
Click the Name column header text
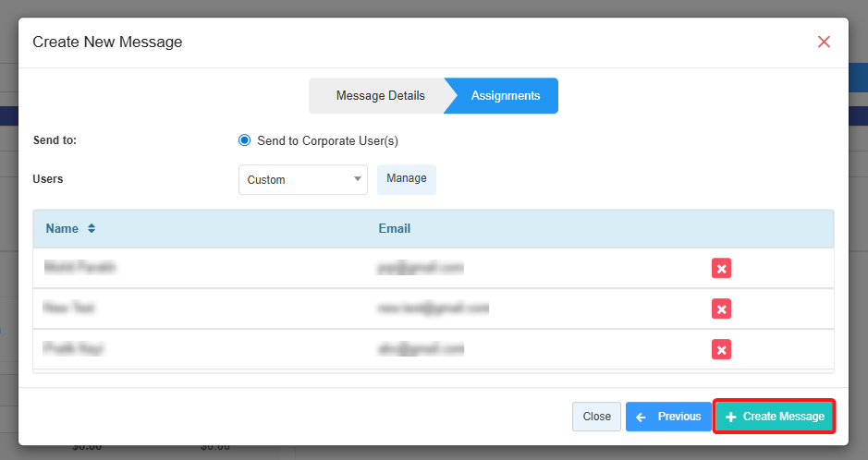pyautogui.click(x=62, y=228)
